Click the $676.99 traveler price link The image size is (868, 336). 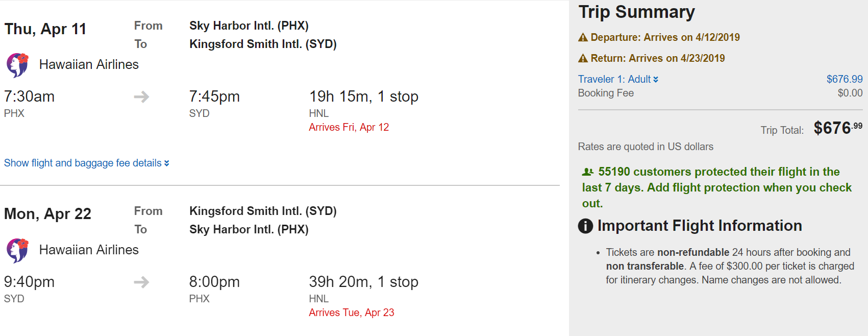pyautogui.click(x=844, y=79)
